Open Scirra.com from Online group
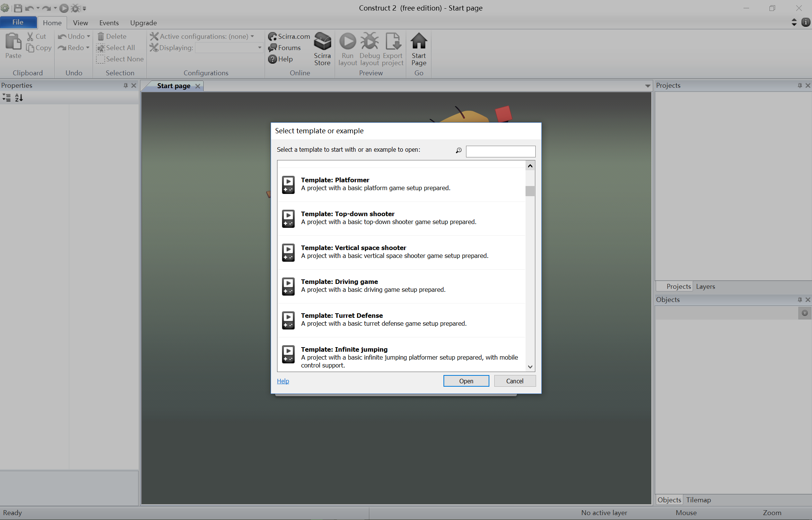This screenshot has height=520, width=812. (289, 37)
